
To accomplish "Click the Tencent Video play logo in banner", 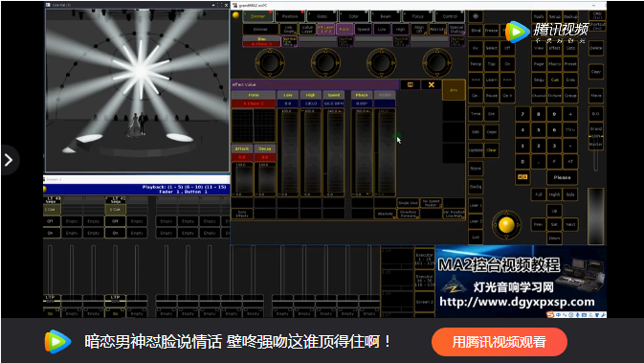I will 57,341.
